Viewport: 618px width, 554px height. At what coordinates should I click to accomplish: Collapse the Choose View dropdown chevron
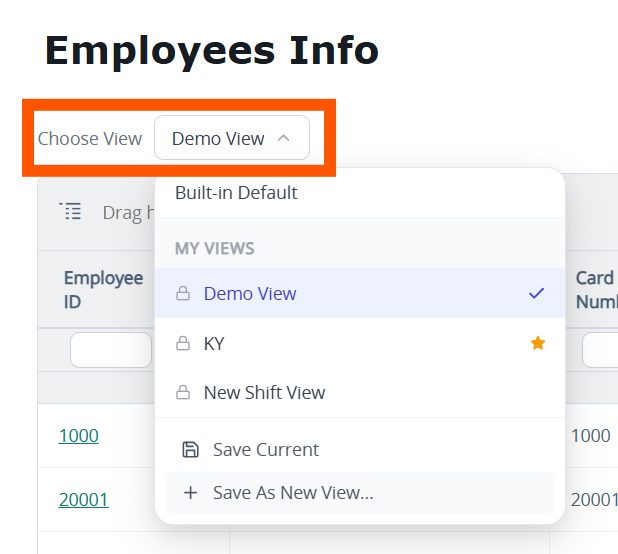pos(284,138)
